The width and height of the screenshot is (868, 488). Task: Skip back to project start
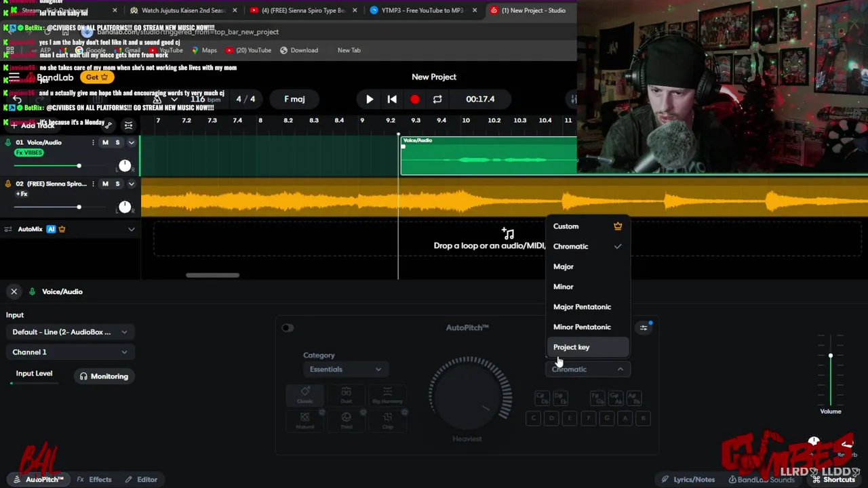coord(392,99)
